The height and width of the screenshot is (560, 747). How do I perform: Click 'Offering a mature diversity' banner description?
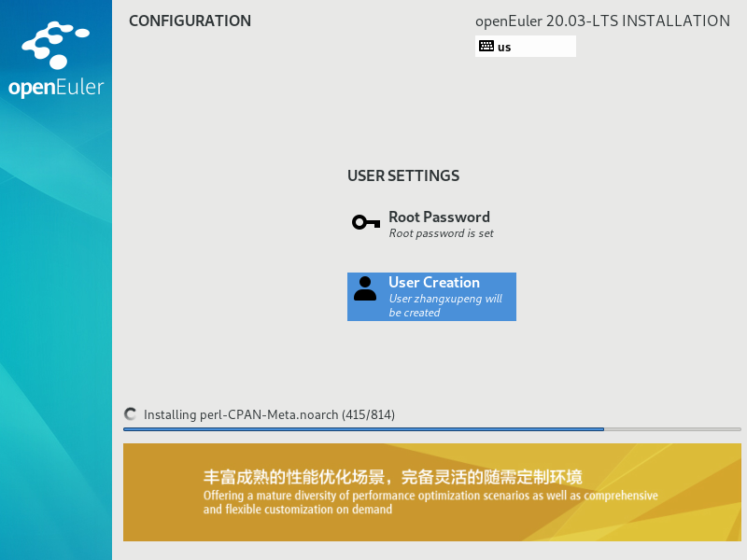click(430, 502)
